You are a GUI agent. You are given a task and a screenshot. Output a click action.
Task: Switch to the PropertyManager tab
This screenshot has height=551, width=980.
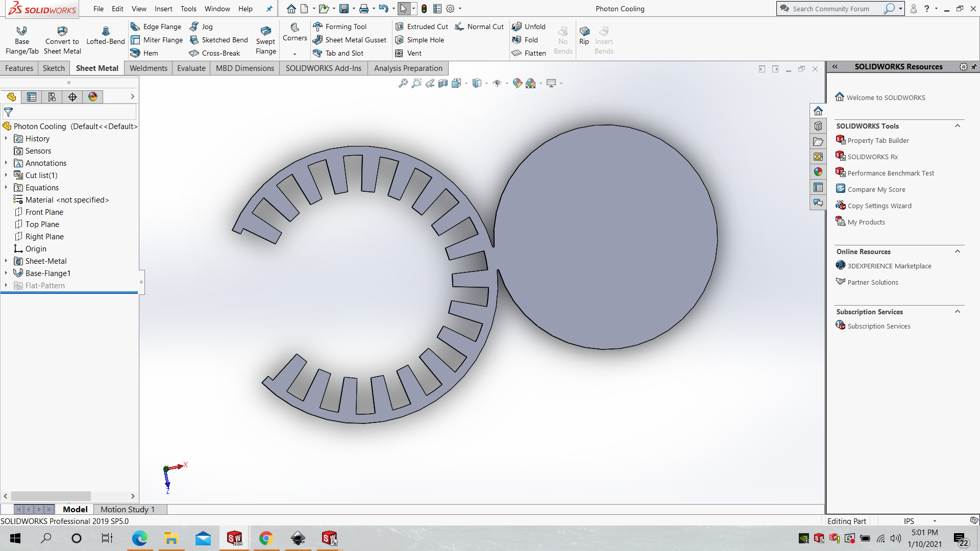click(x=32, y=97)
